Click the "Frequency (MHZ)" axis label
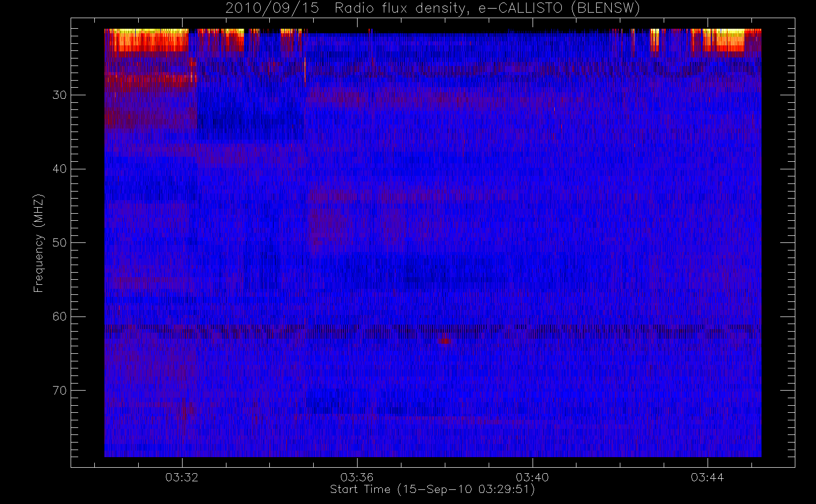The image size is (816, 504). [39, 243]
